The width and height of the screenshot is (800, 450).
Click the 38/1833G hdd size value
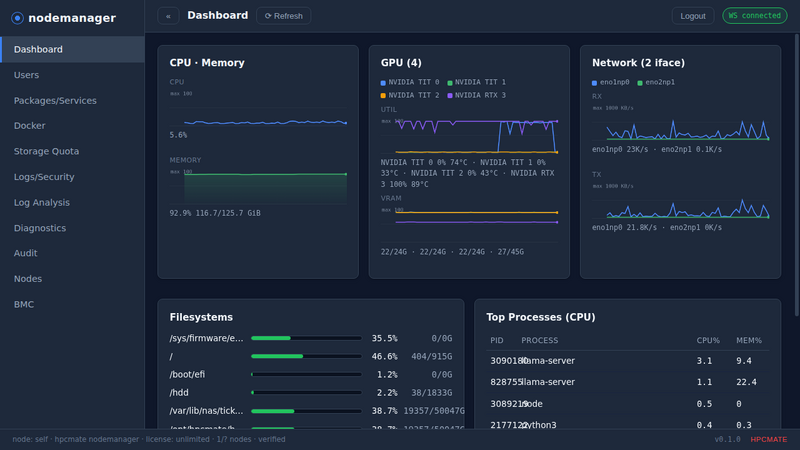tap(432, 393)
